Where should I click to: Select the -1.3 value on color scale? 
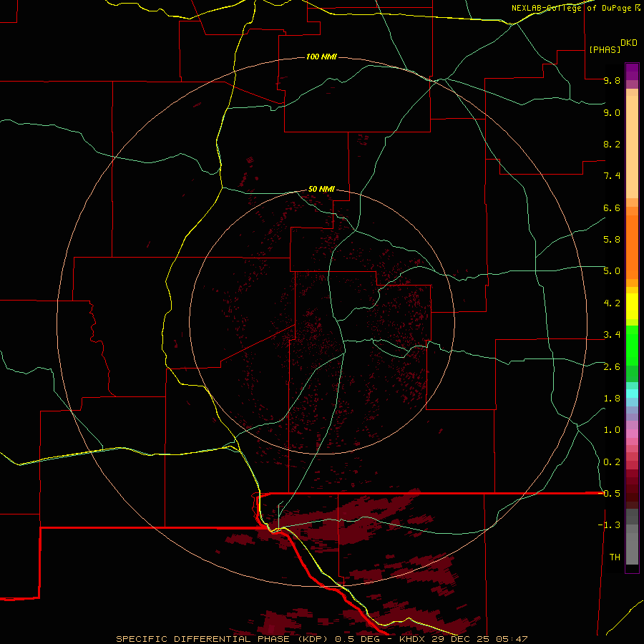609,525
